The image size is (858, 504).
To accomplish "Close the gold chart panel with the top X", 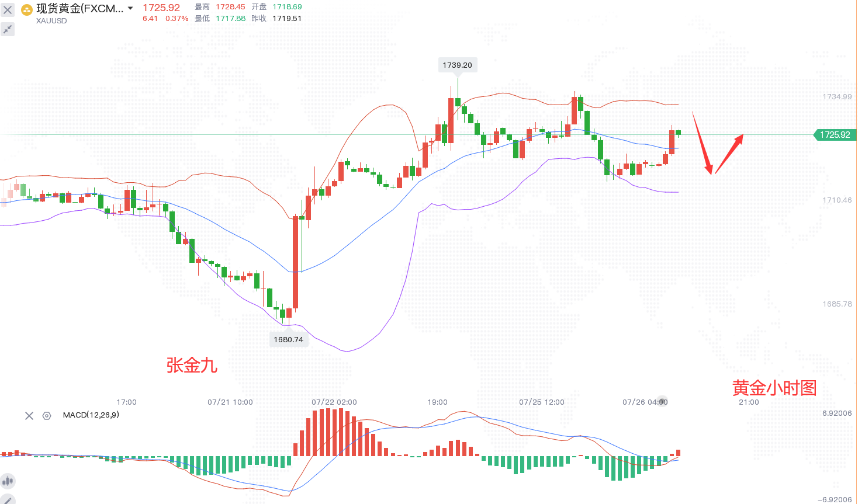I will pyautogui.click(x=8, y=10).
